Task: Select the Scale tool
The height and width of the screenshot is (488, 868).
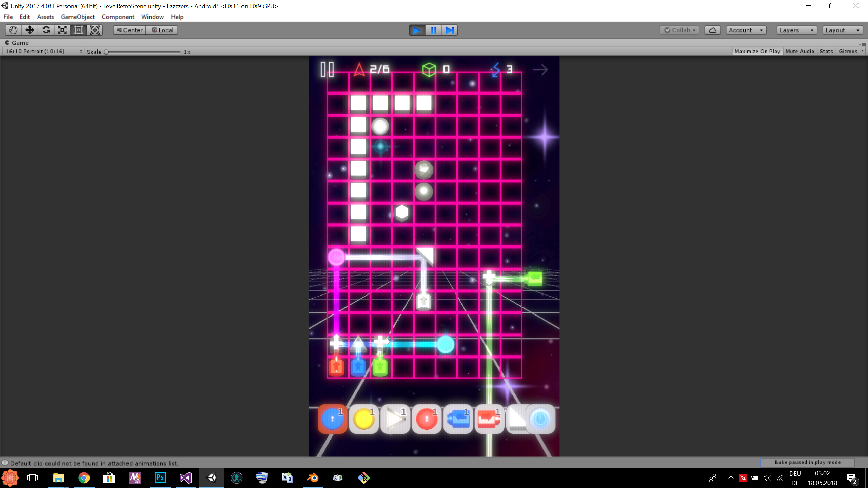Action: (x=62, y=30)
